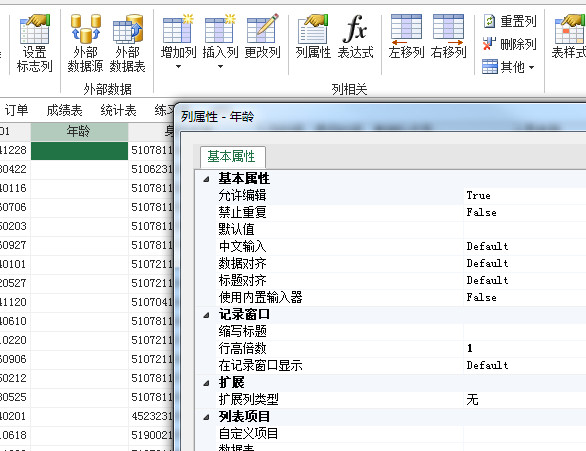Open the 表样式 tool
The image size is (586, 451).
[569, 37]
